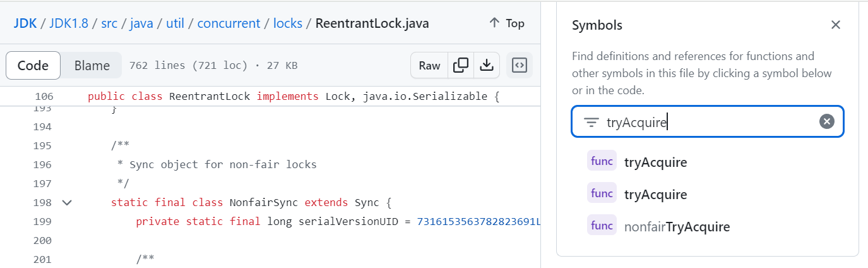Jump to nonfairTryAcquire definition
The height and width of the screenshot is (268, 868).
tap(677, 226)
